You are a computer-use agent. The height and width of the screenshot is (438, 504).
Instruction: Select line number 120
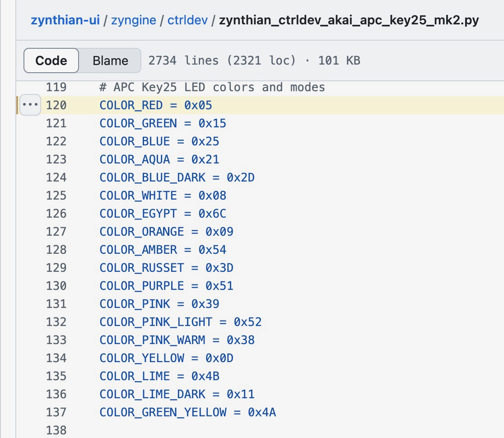pos(56,105)
